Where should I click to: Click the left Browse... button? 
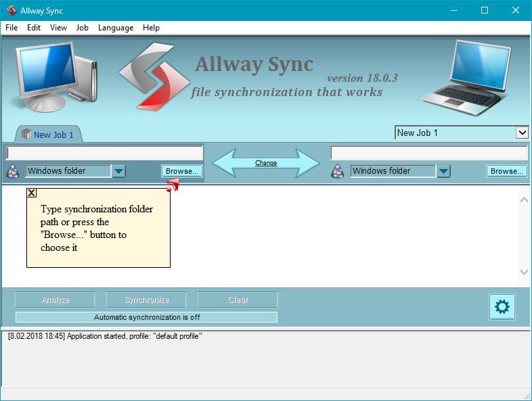point(182,171)
